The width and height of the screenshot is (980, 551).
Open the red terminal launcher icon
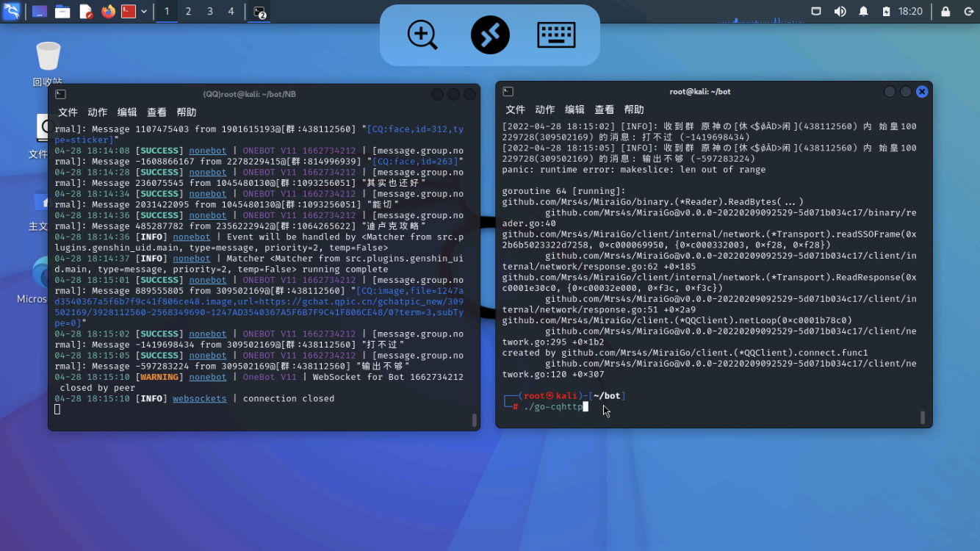129,12
